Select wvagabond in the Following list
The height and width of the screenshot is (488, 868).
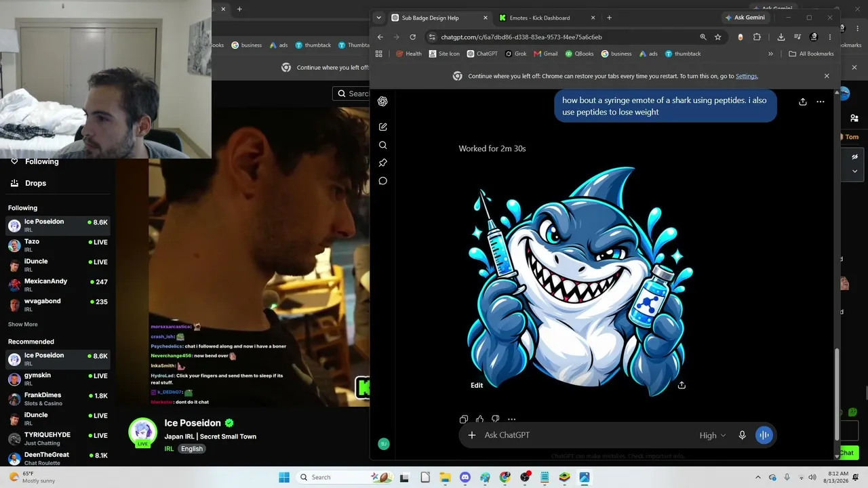(58, 305)
